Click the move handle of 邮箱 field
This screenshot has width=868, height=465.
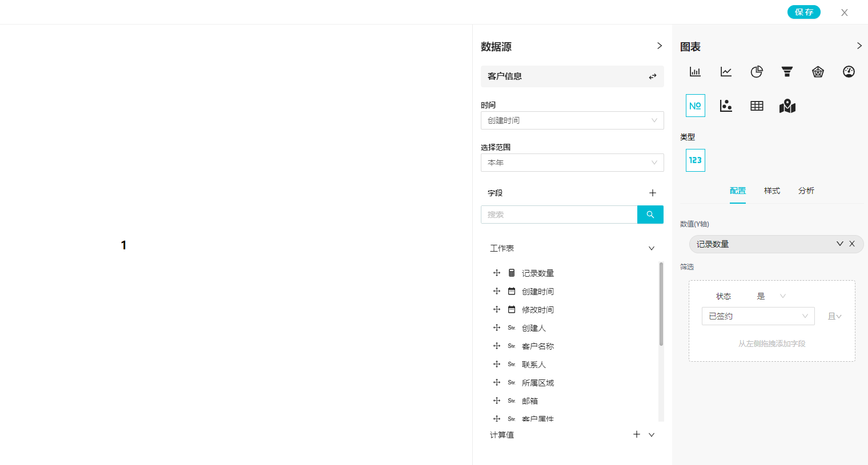(497, 401)
